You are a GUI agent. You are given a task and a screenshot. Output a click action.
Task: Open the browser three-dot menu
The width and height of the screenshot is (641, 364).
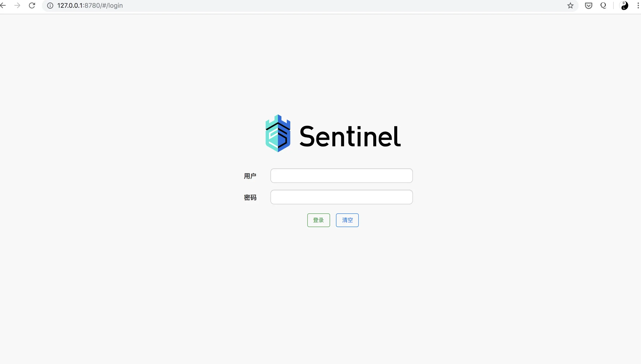click(638, 5)
